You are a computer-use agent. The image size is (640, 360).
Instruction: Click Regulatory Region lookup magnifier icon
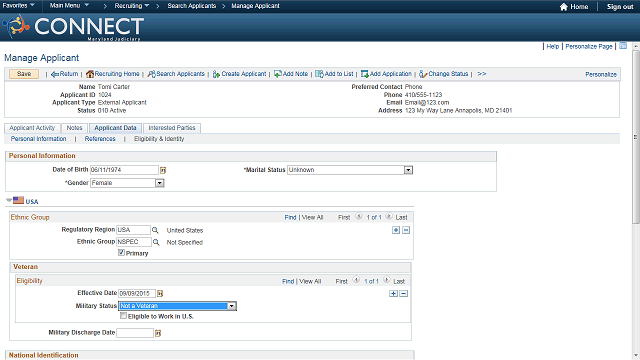155,230
